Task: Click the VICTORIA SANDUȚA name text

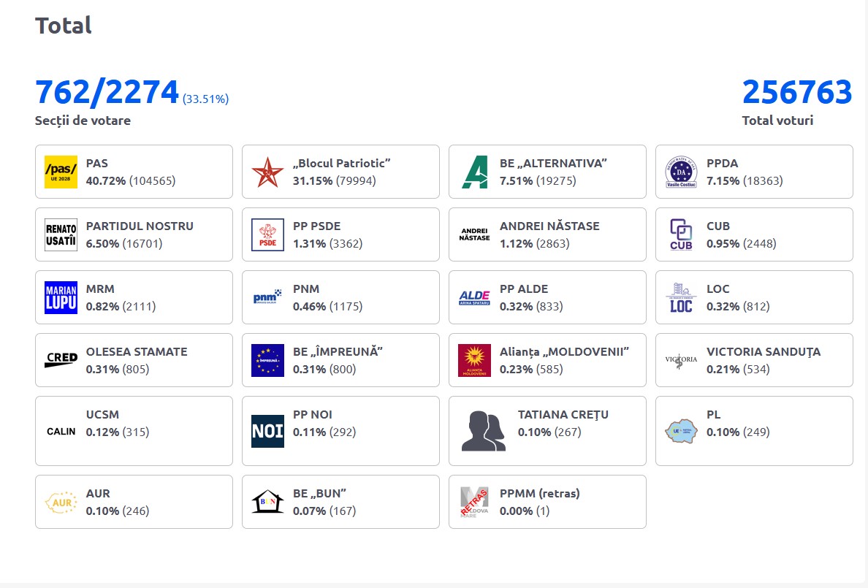Action: pos(764,351)
